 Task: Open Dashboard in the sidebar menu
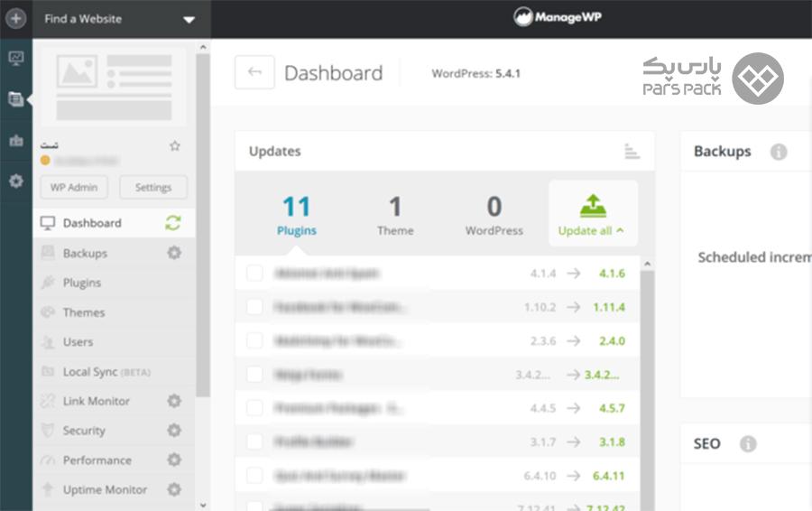(x=114, y=223)
